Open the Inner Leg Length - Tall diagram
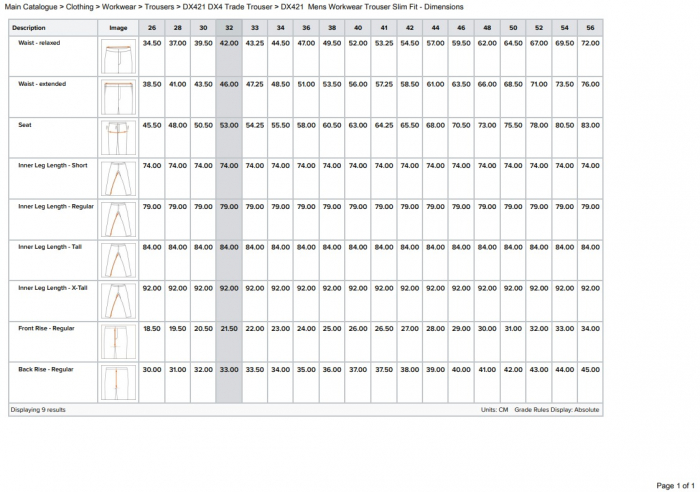Image resolution: width=700 pixels, height=492 pixels. (x=118, y=258)
